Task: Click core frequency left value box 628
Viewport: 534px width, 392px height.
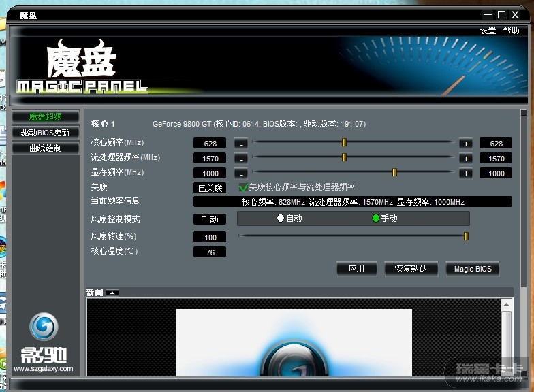Action: click(x=210, y=144)
